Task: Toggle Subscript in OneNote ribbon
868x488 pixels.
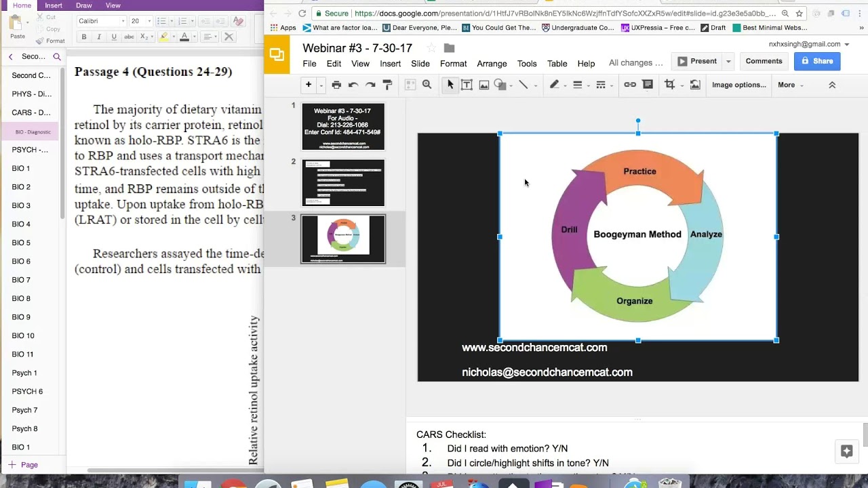Action: 144,37
